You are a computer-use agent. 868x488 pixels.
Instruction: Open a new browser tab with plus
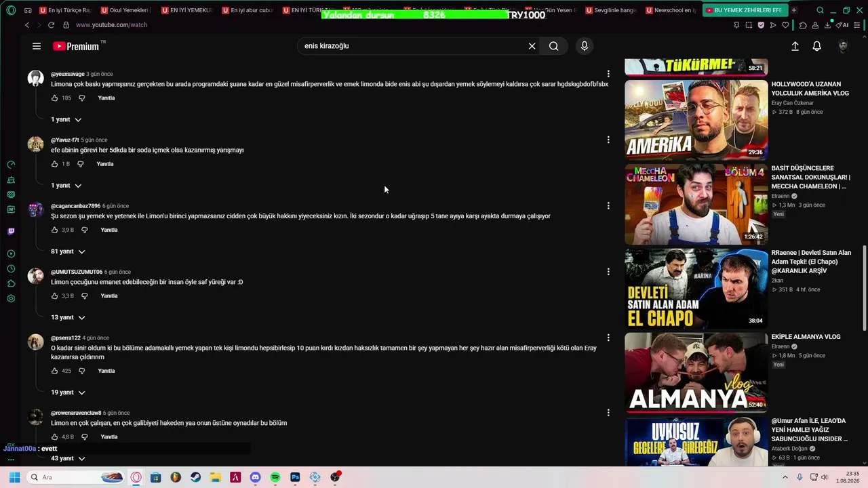coord(794,10)
